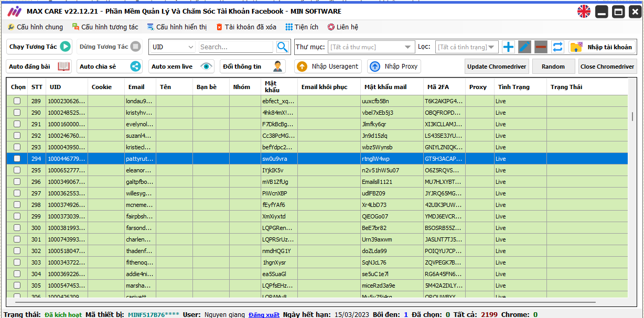
Task: Switch language using the UK flag icon
Action: click(584, 12)
